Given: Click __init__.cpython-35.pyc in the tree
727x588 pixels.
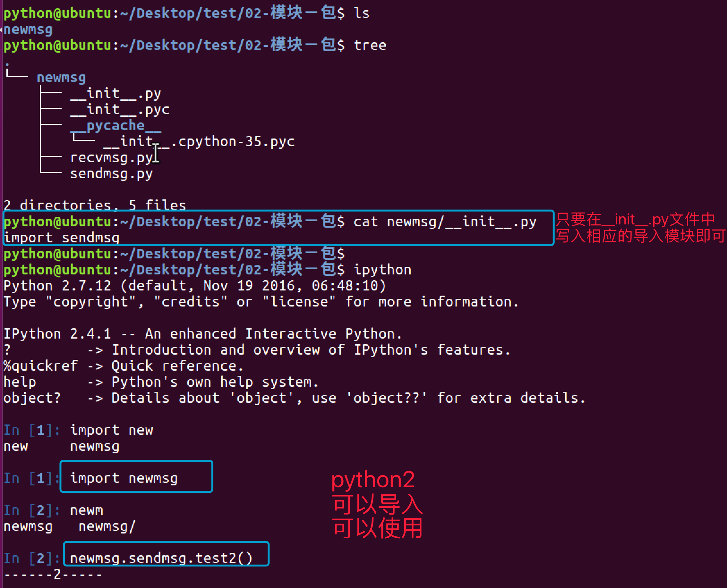Looking at the screenshot, I should click(x=199, y=142).
